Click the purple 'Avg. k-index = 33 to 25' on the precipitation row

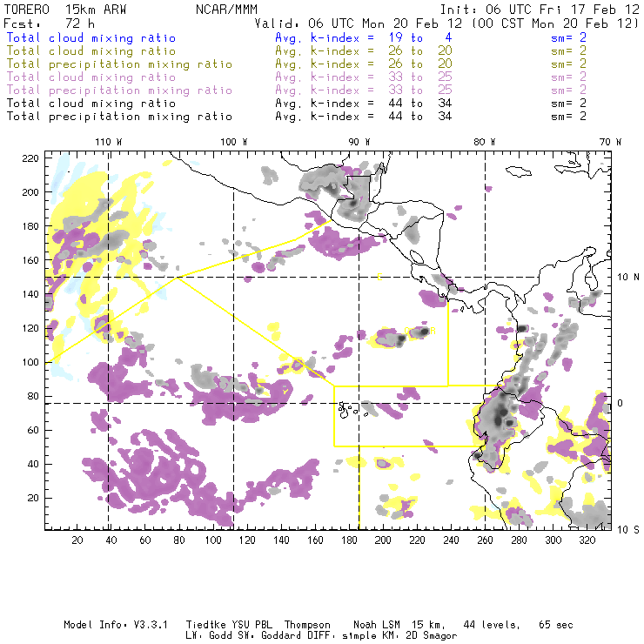click(x=364, y=91)
